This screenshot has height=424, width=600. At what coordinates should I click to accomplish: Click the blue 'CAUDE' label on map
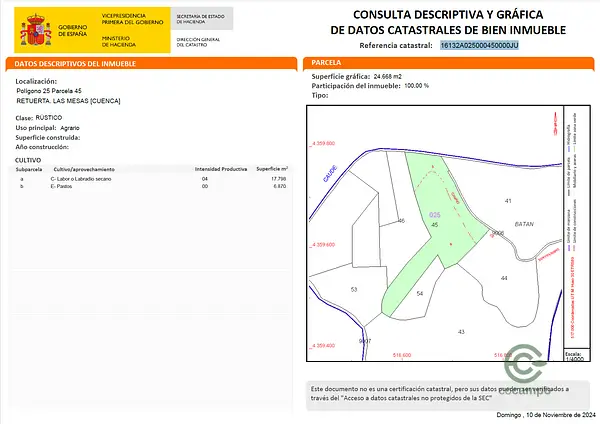pos(330,173)
